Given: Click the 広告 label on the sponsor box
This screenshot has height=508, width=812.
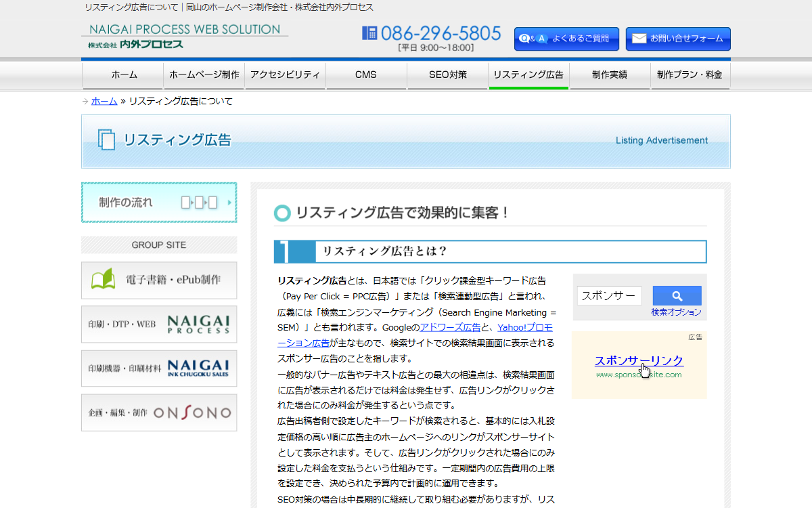Looking at the screenshot, I should 696,337.
